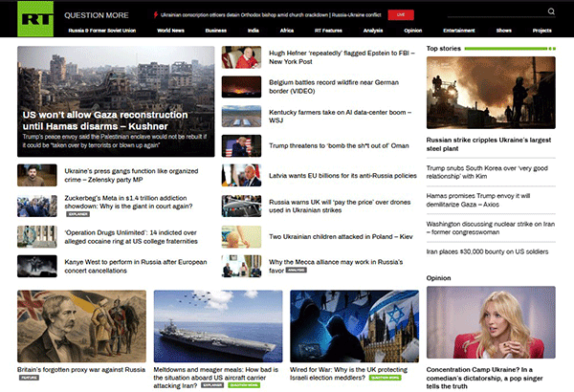Open Two Ukrainian children attacked in Poland

(x=341, y=236)
